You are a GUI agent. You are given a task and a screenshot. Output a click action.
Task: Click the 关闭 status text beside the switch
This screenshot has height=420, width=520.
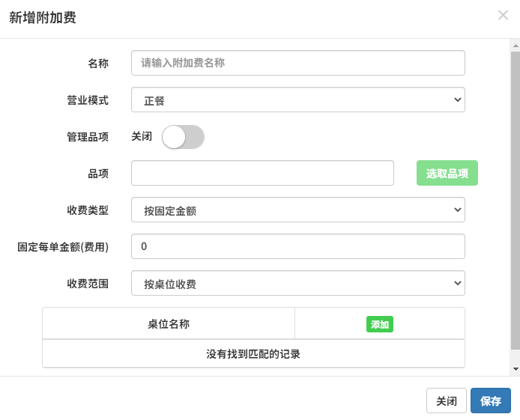point(142,137)
